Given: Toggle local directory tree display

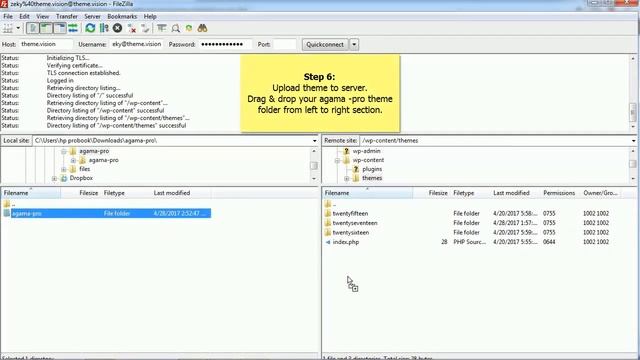Looking at the screenshot, I should click(x=46, y=28).
